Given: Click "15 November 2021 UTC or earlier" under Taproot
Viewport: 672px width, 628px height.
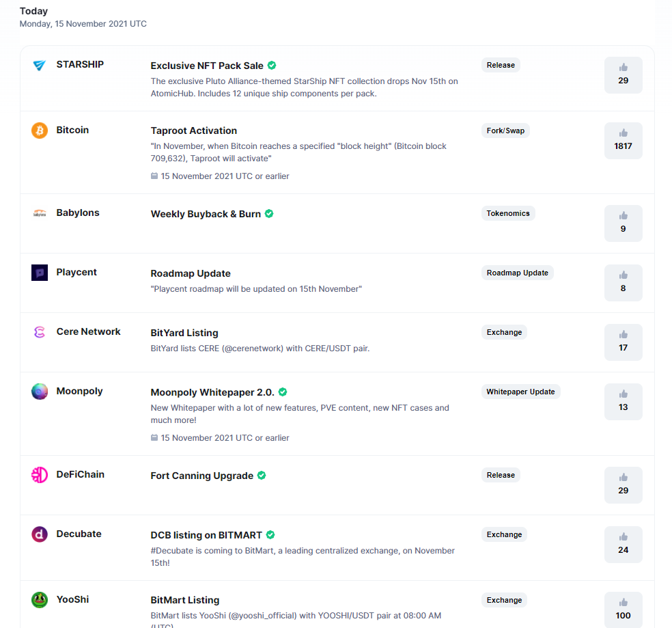Looking at the screenshot, I should [x=225, y=176].
